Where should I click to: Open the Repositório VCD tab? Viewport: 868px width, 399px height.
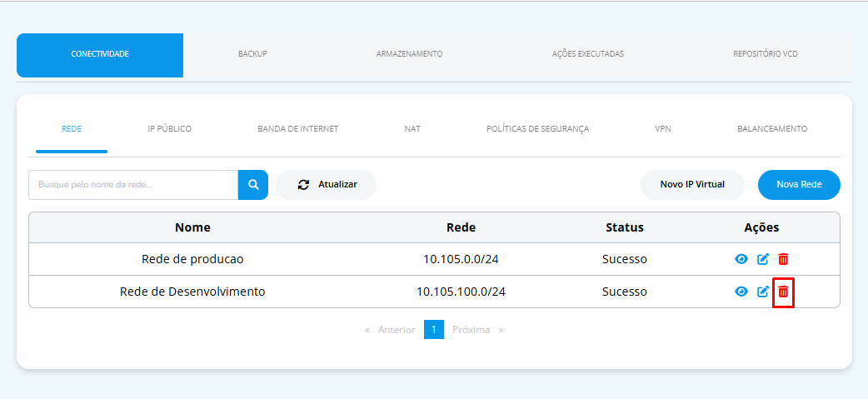pos(766,54)
